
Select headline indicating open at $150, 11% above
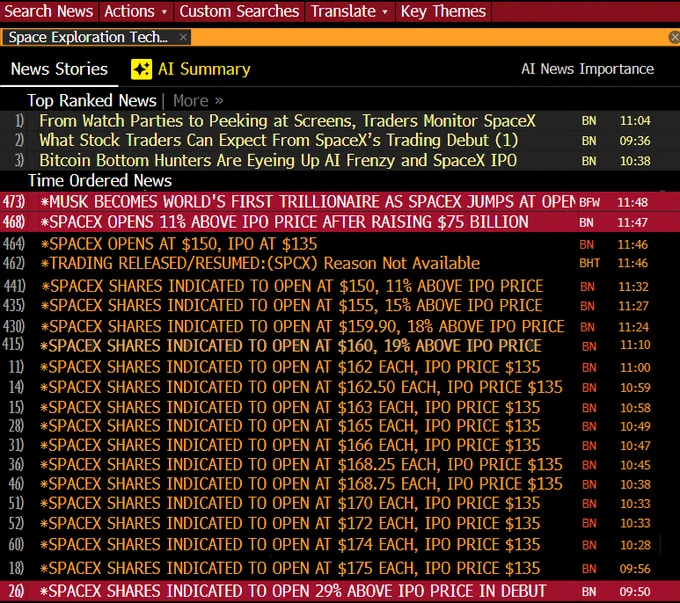(292, 286)
